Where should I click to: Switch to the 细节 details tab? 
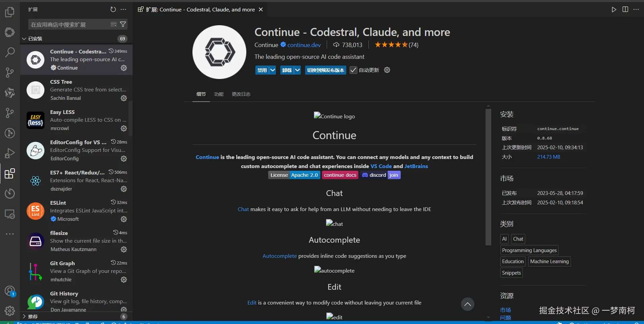click(x=201, y=94)
